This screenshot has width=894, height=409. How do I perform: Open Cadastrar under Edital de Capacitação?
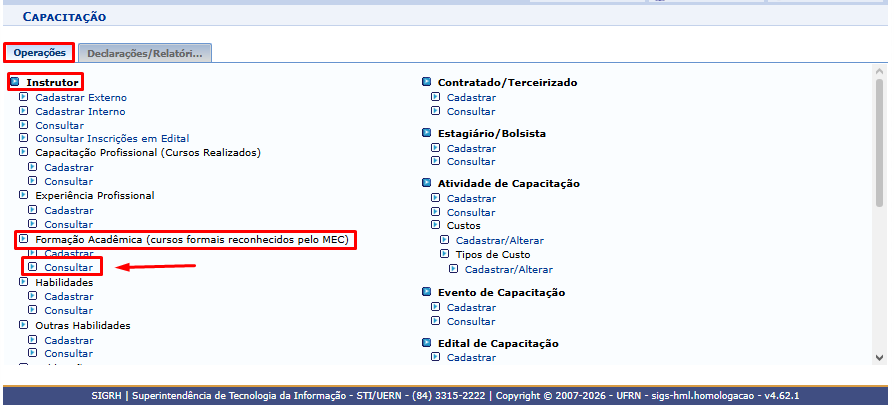[x=472, y=358]
